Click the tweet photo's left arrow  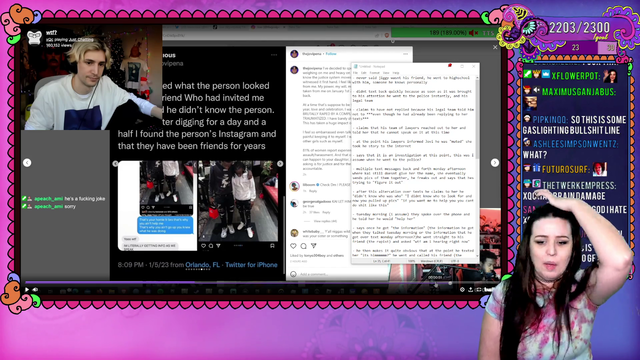pyautogui.click(x=115, y=164)
